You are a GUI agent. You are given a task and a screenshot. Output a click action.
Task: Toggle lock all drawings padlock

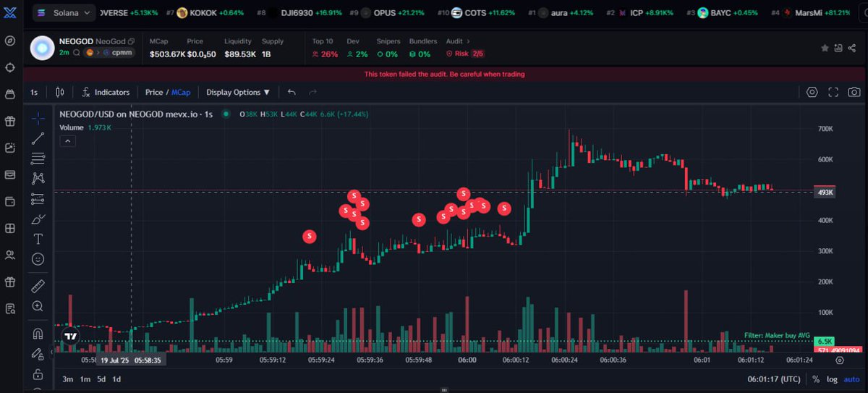point(38,374)
